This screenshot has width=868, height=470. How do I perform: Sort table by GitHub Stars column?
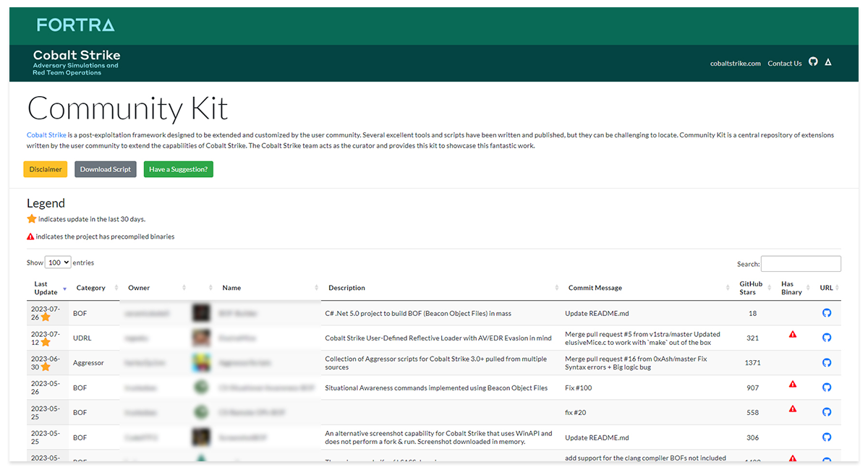(x=751, y=288)
